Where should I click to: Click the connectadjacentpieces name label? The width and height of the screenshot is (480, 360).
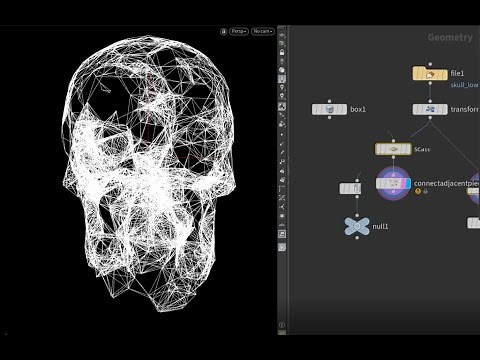pos(447,183)
